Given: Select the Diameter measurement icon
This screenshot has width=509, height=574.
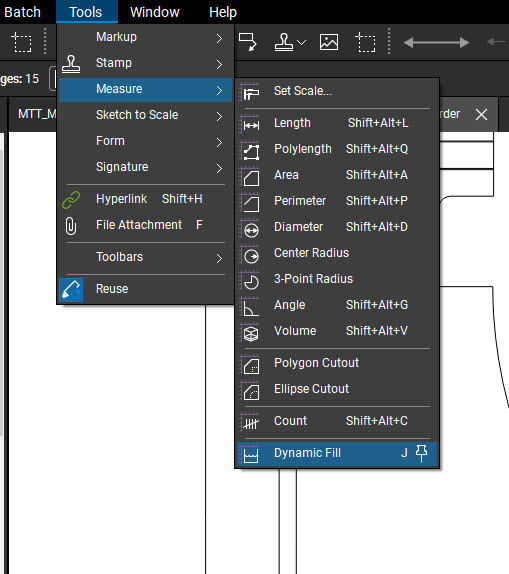Looking at the screenshot, I should point(250,227).
